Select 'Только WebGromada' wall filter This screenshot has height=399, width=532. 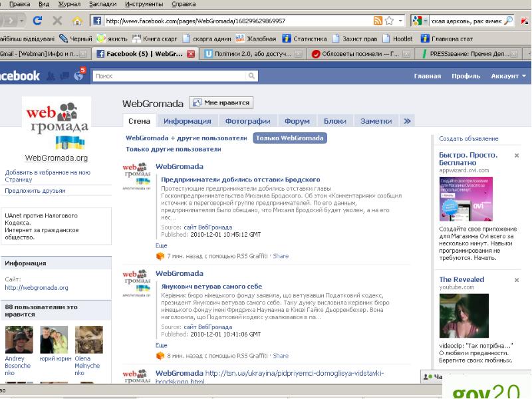(289, 138)
